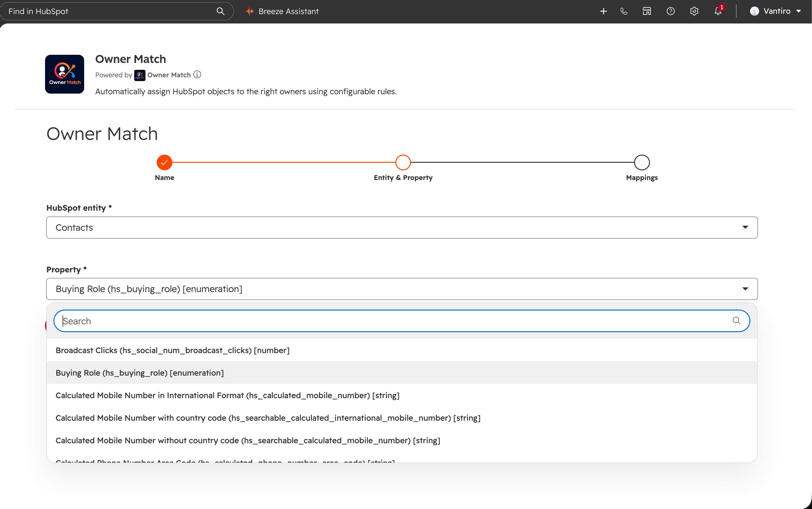
Task: Open the notifications bell
Action: [718, 11]
